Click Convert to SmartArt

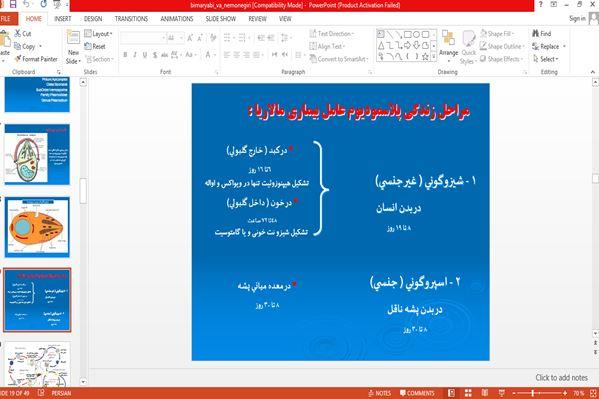coord(339,59)
